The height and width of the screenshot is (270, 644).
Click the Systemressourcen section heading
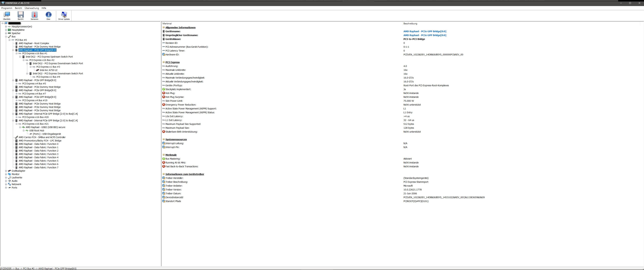pyautogui.click(x=176, y=139)
